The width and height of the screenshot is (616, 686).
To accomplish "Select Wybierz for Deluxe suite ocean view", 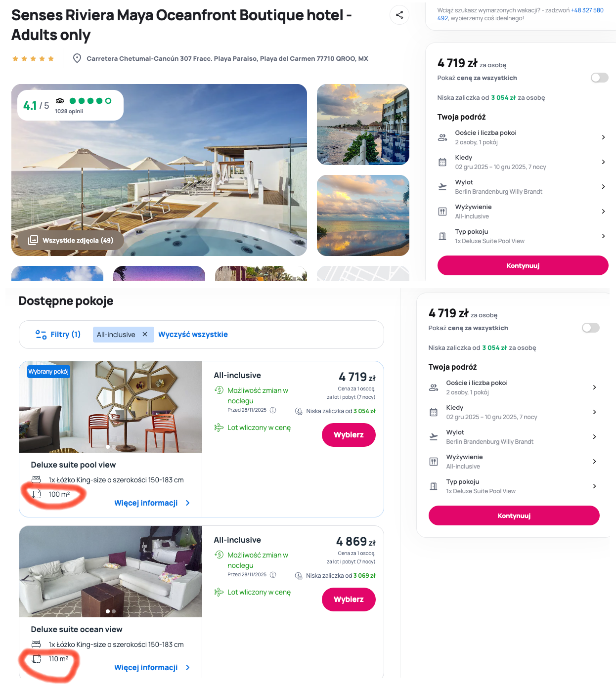I will tap(349, 600).
